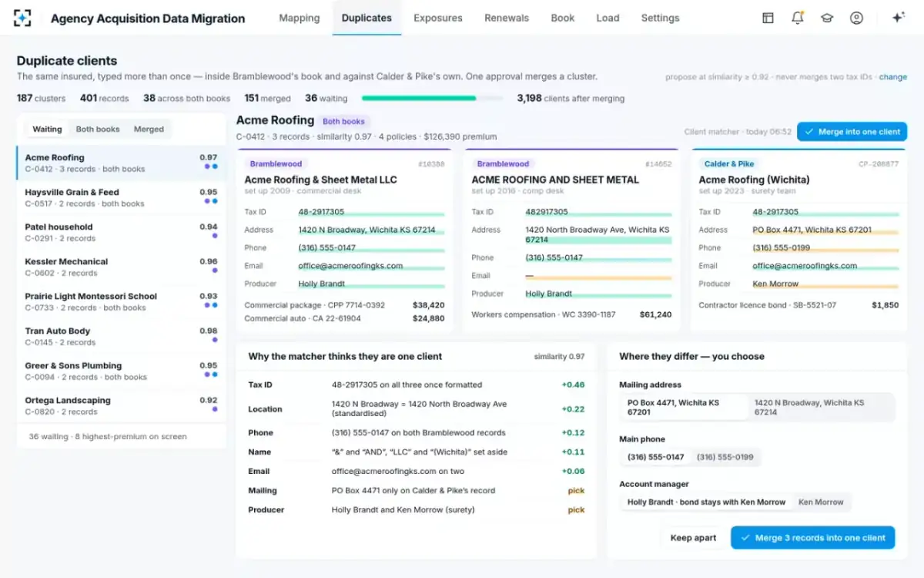Click the 151 merged stat
924x578 pixels.
267,99
